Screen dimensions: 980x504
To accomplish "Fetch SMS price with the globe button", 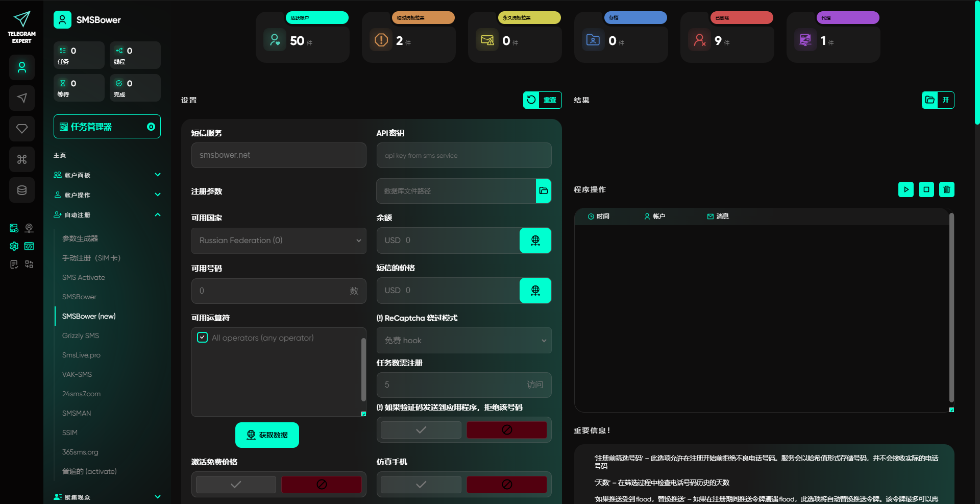I will (x=535, y=291).
